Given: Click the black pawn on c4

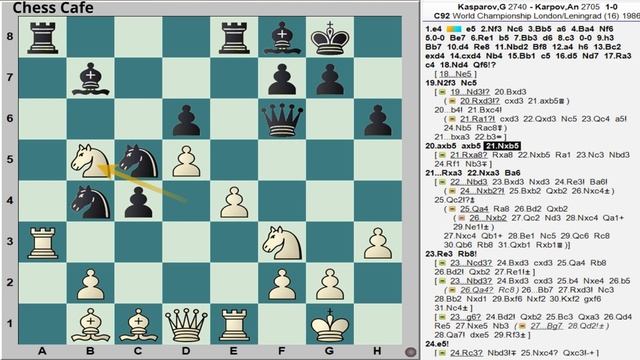Looking at the screenshot, I should 138,202.
